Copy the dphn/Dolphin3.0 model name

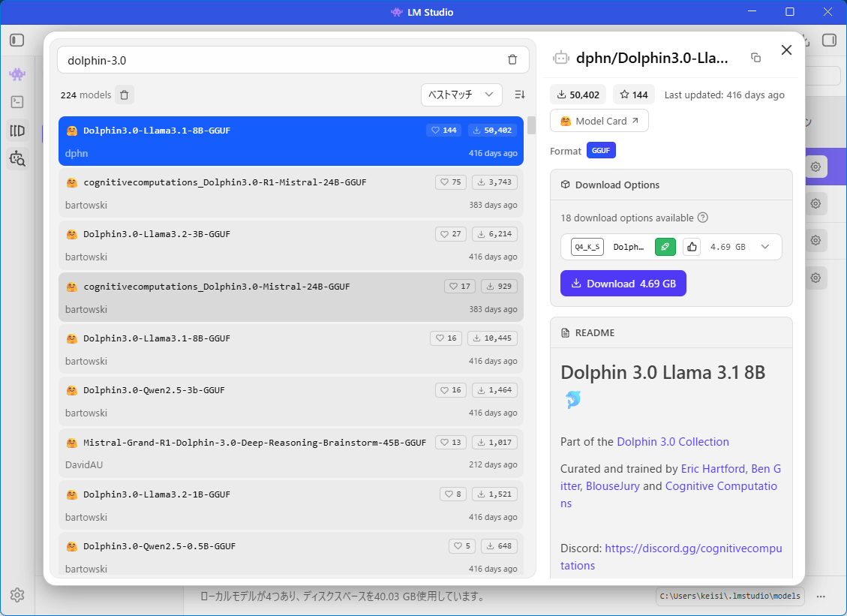coord(755,58)
